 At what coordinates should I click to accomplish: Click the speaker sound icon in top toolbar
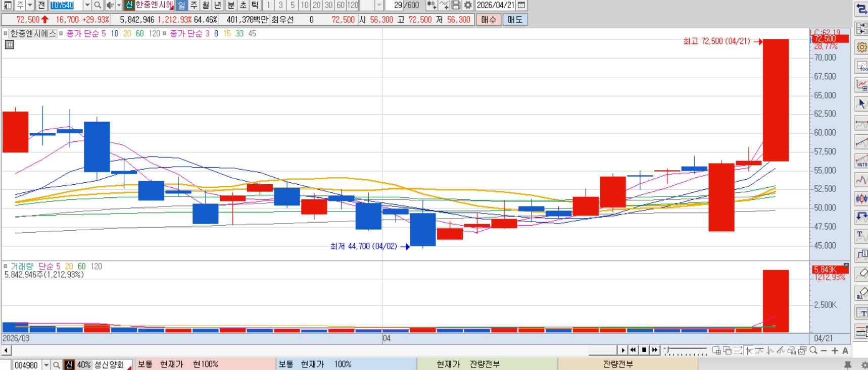109,5
